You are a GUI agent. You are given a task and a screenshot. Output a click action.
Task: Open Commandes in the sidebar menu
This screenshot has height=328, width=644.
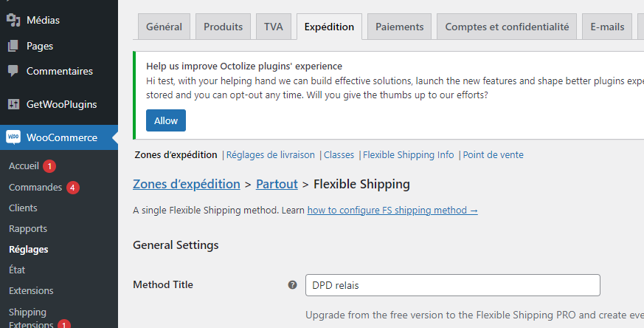tap(35, 188)
